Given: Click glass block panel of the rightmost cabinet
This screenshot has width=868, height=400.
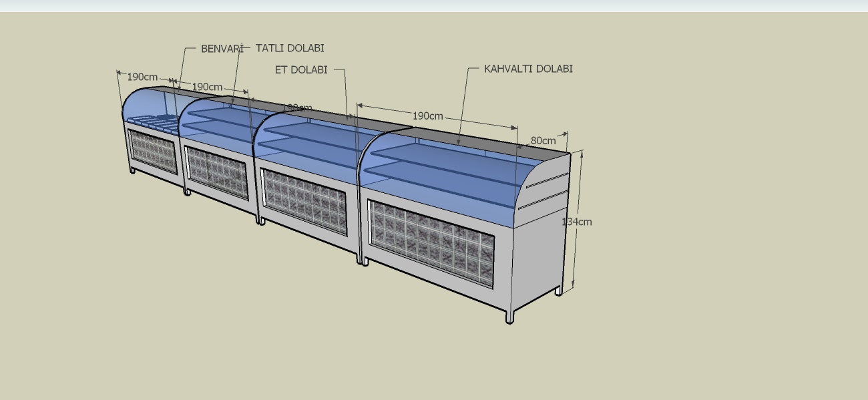Looking at the screenshot, I should point(431,244).
